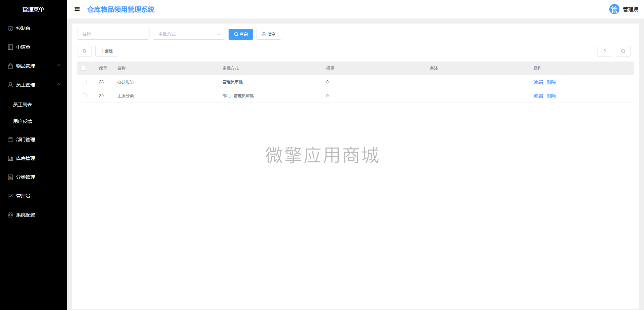Click the 部门+管理员审批 cell

pos(238,96)
